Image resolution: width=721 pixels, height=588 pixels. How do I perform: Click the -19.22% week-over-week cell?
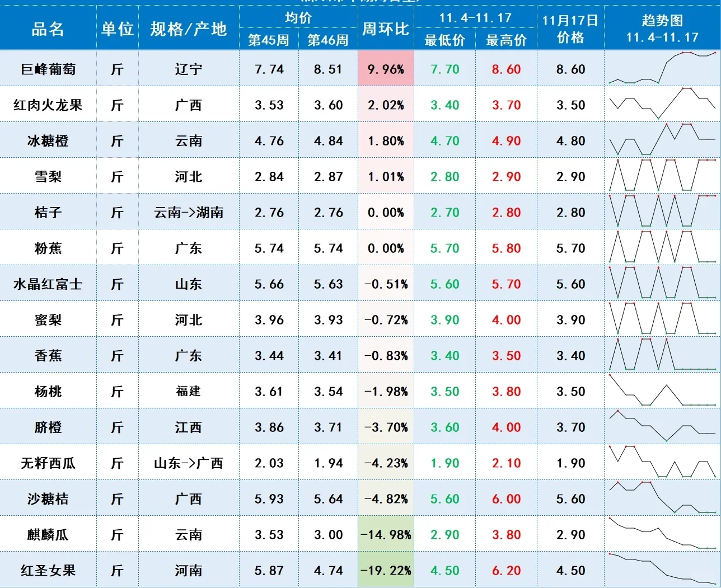pos(386,571)
